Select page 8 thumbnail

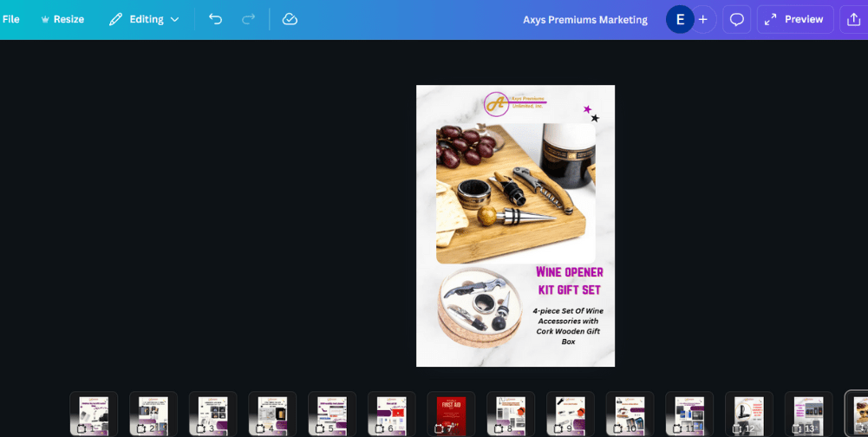click(511, 414)
